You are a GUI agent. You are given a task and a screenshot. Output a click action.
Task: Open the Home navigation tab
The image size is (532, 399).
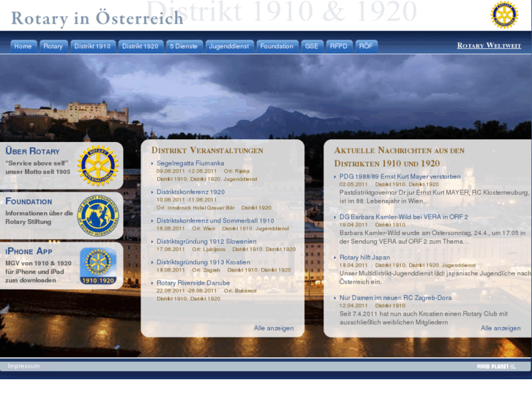[23, 46]
